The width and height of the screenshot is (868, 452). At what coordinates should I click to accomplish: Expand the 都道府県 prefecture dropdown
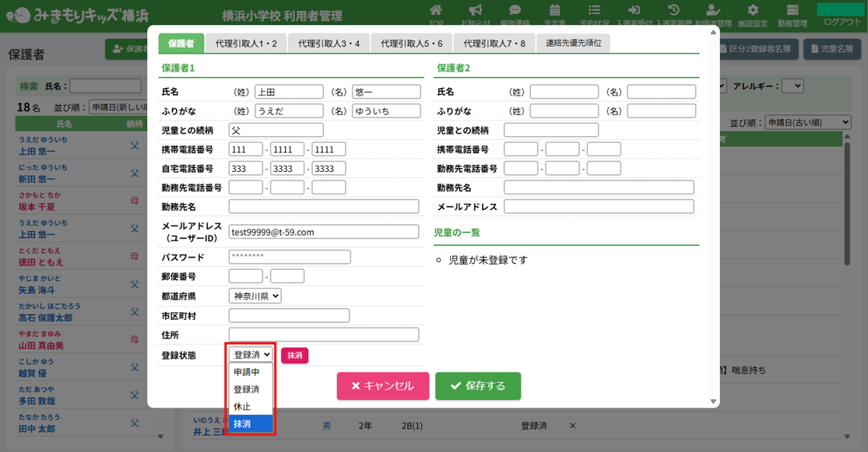coord(255,296)
